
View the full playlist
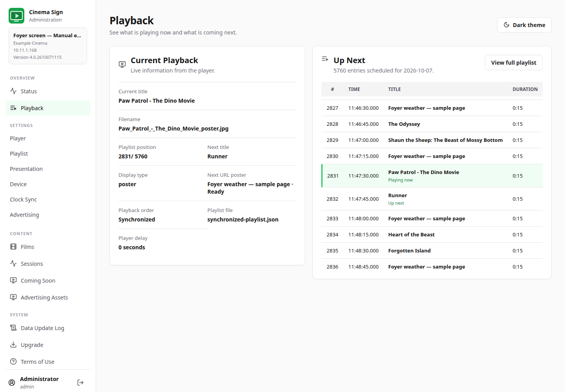click(x=514, y=62)
